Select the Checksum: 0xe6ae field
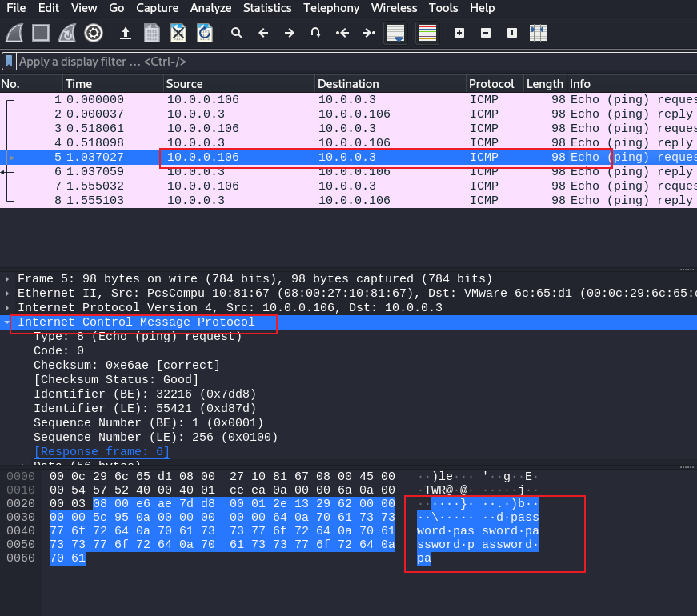Screen dimensions: 697x616 pos(126,366)
